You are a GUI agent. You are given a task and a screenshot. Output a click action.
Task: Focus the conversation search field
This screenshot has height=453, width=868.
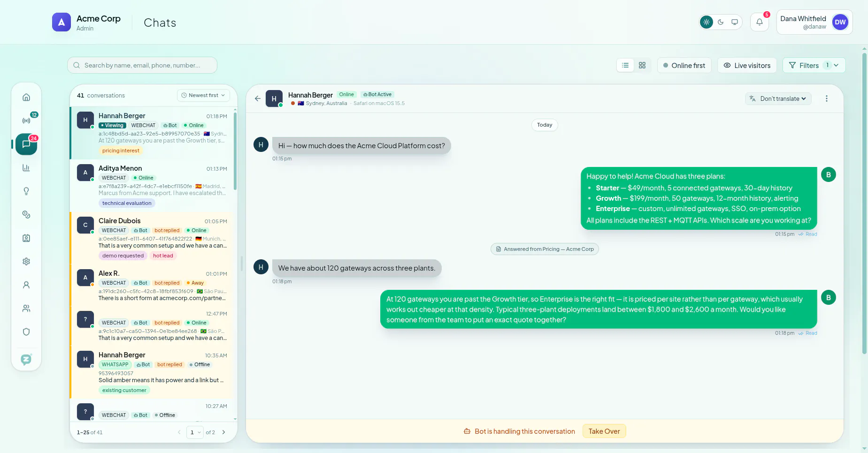[142, 65]
